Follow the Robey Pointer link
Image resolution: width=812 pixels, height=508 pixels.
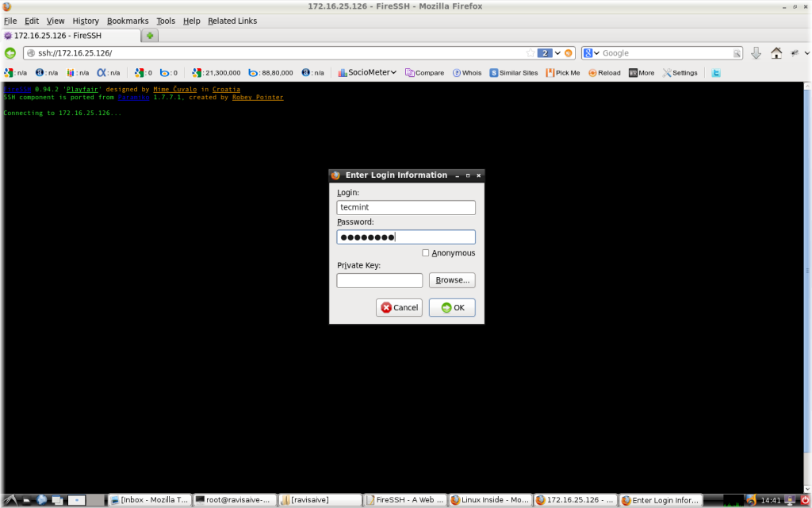click(258, 97)
